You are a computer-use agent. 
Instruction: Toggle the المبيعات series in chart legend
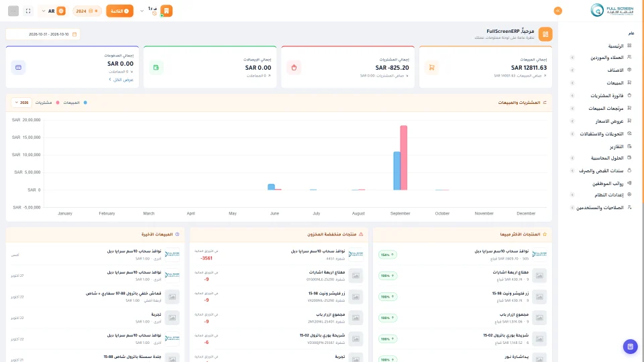[74, 103]
